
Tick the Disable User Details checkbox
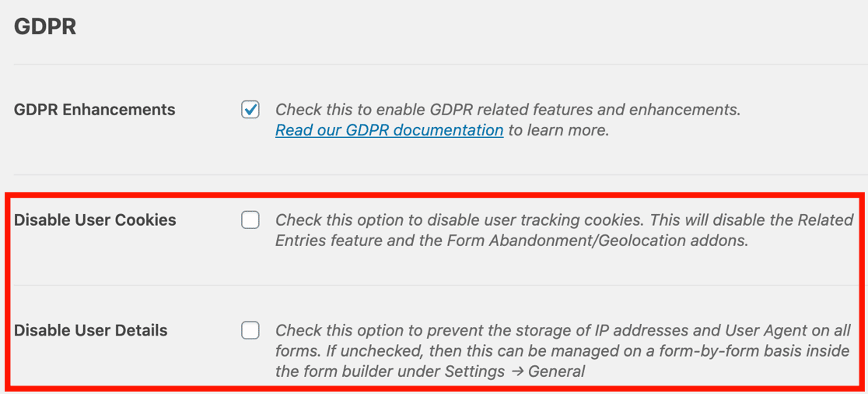[x=250, y=331]
